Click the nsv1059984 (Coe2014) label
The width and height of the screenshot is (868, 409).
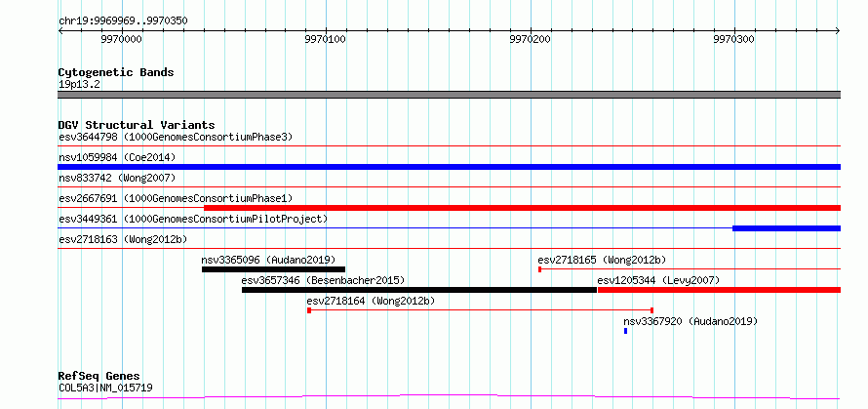point(117,157)
